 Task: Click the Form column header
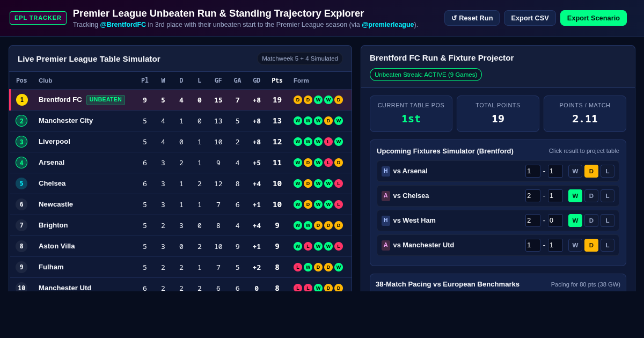[x=301, y=80]
